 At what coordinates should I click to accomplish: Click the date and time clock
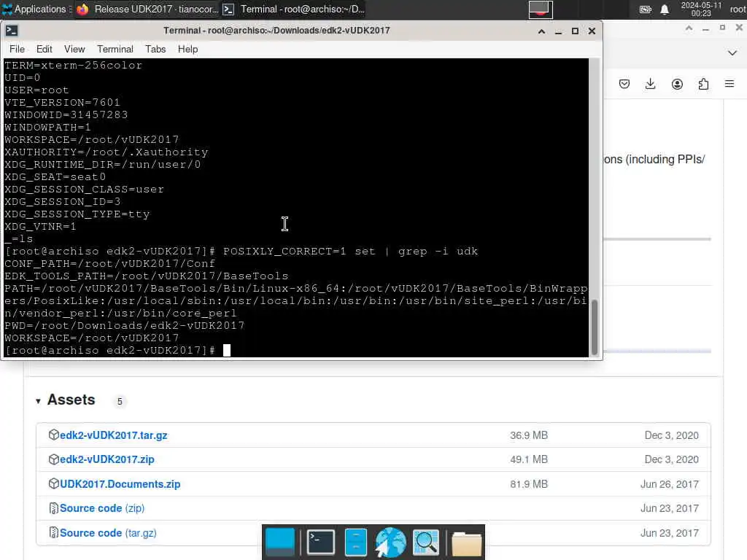[x=701, y=9]
